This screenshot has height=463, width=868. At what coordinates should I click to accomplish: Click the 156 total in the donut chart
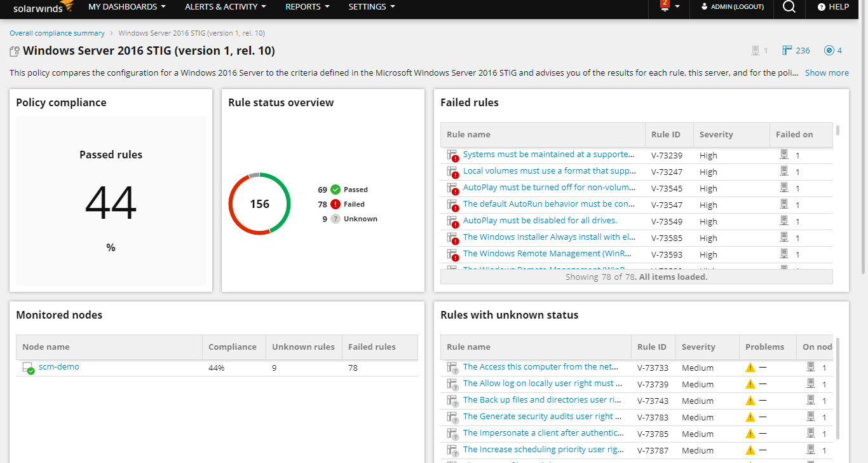pyautogui.click(x=259, y=204)
